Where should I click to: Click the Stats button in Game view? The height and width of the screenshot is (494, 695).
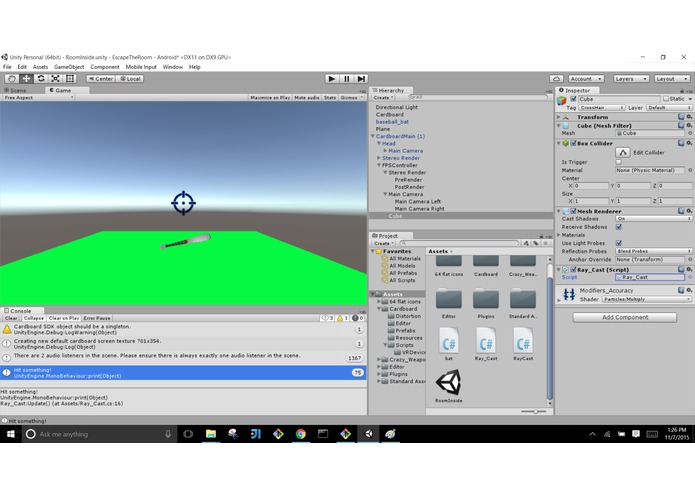coord(330,97)
